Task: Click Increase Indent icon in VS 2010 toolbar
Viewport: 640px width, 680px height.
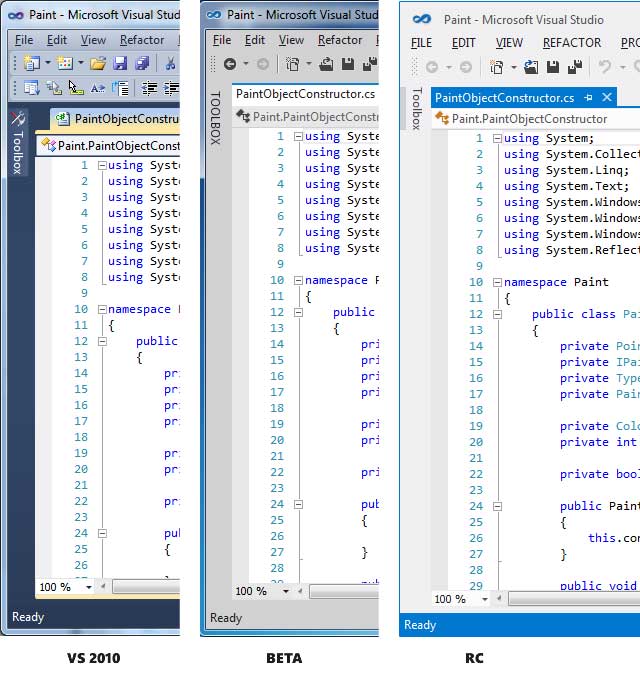Action: [x=171, y=88]
